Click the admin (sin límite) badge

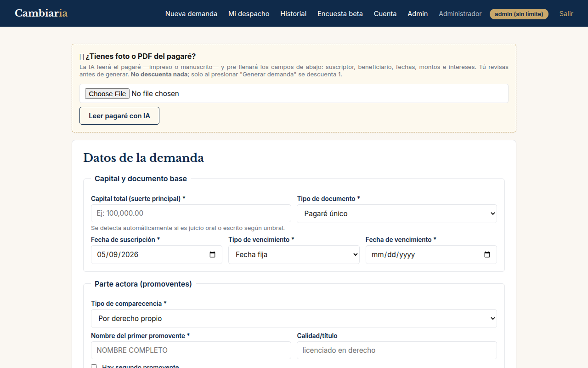click(519, 14)
